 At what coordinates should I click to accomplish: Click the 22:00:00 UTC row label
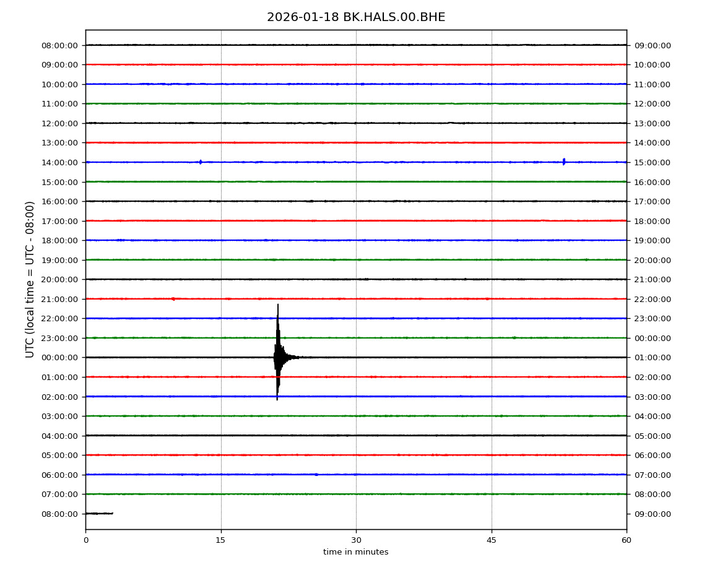point(60,319)
